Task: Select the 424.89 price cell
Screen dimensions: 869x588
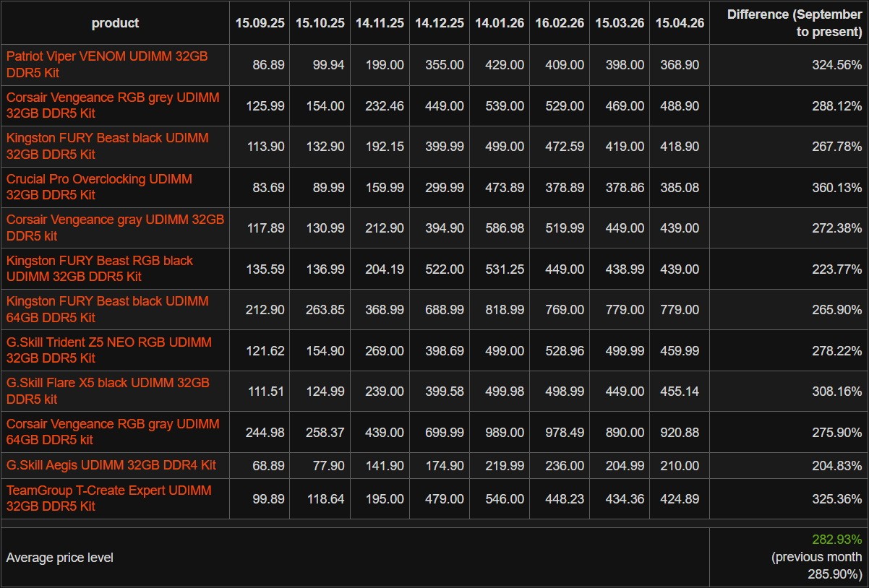Action: point(680,498)
